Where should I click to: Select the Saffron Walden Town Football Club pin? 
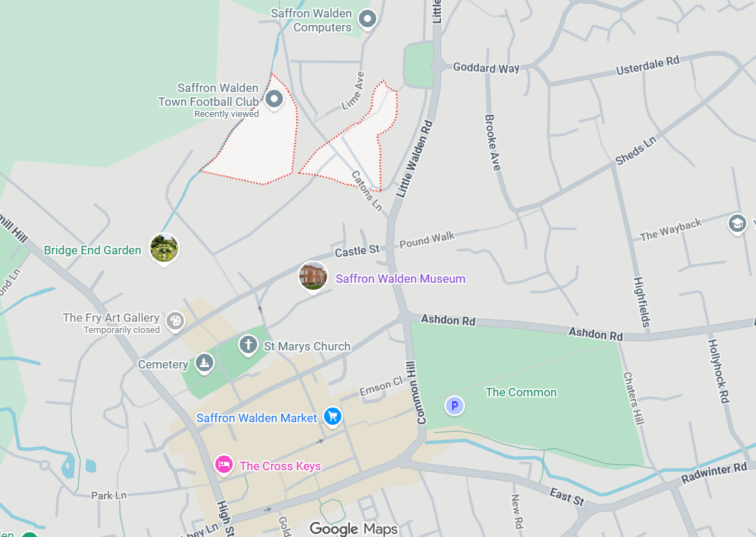275,100
